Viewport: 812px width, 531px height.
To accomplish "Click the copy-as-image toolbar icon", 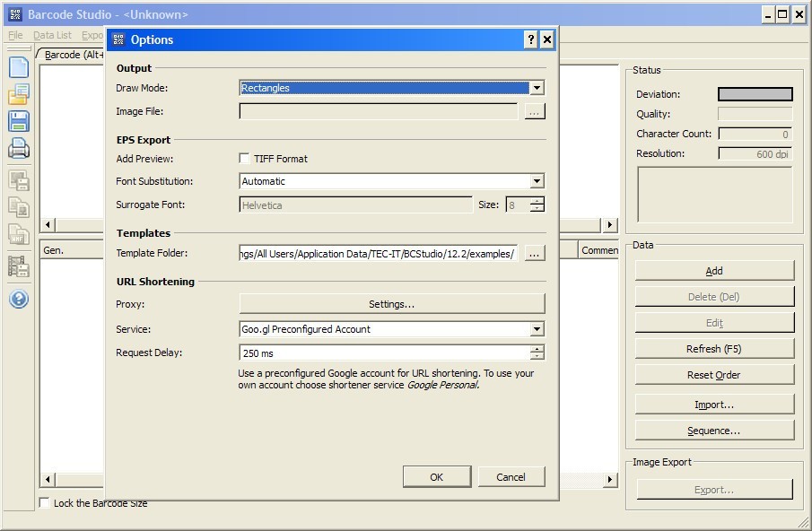I will point(17,207).
